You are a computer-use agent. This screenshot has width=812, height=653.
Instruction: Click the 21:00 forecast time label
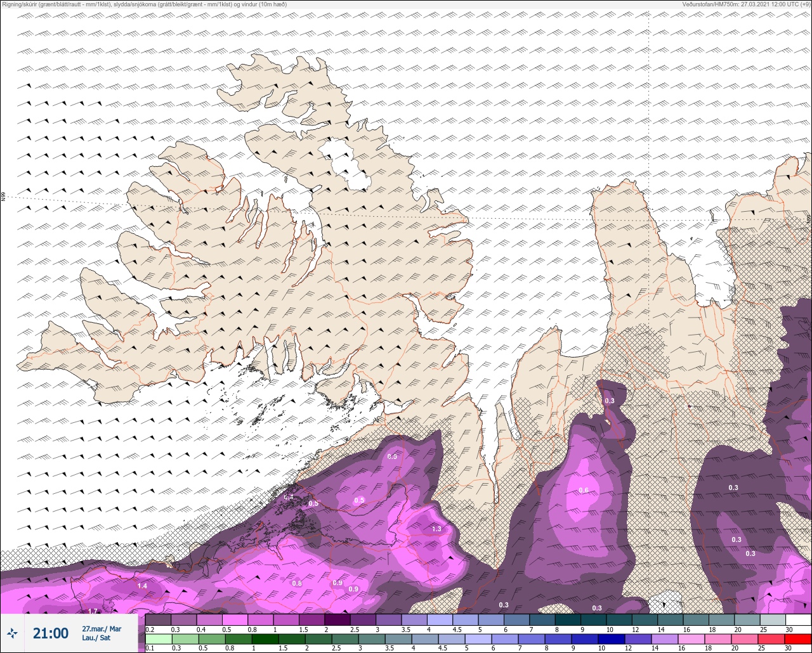(x=51, y=633)
